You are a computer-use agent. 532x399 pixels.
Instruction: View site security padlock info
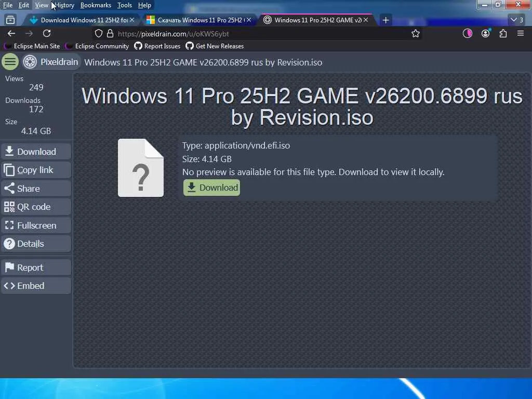coord(110,34)
